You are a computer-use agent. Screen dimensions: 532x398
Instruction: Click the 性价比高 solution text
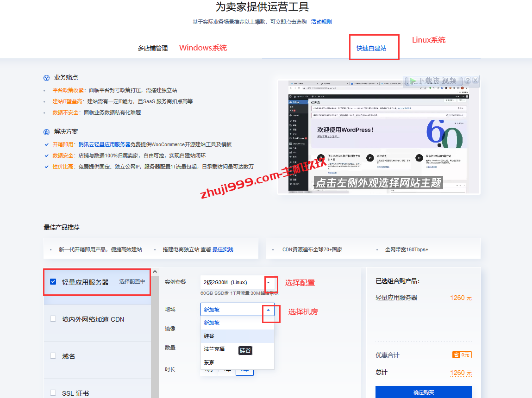(x=63, y=167)
